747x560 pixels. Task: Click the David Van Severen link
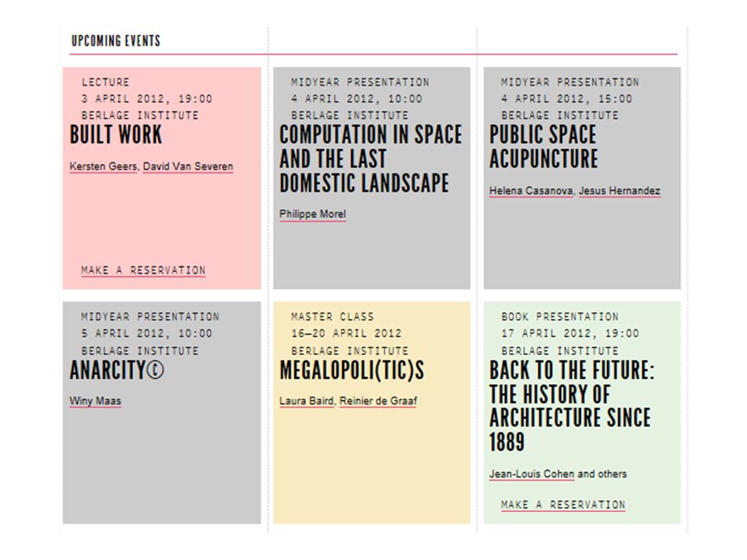[x=188, y=166]
